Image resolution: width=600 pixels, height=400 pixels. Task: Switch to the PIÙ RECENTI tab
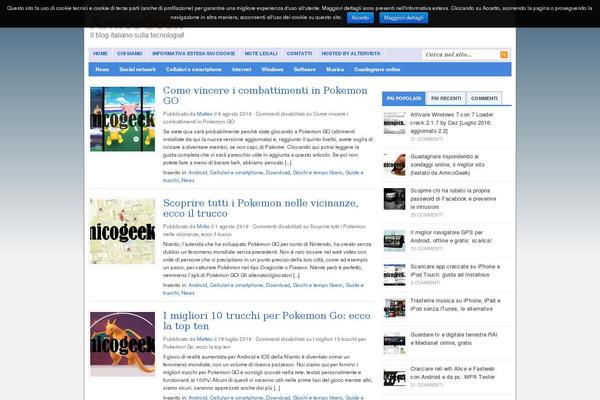coord(446,98)
